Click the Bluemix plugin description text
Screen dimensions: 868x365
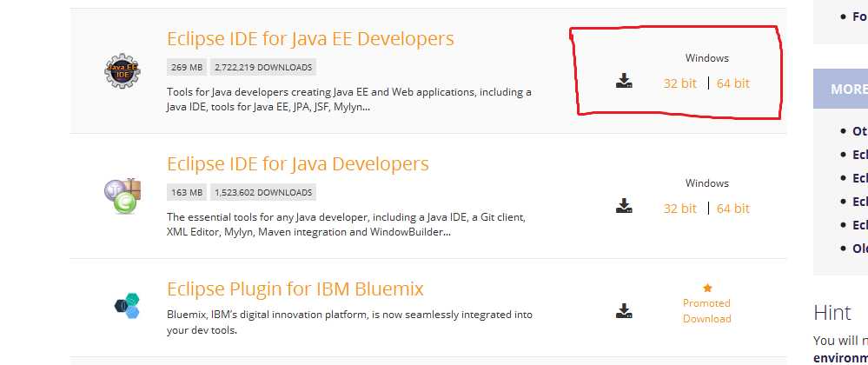click(x=349, y=322)
